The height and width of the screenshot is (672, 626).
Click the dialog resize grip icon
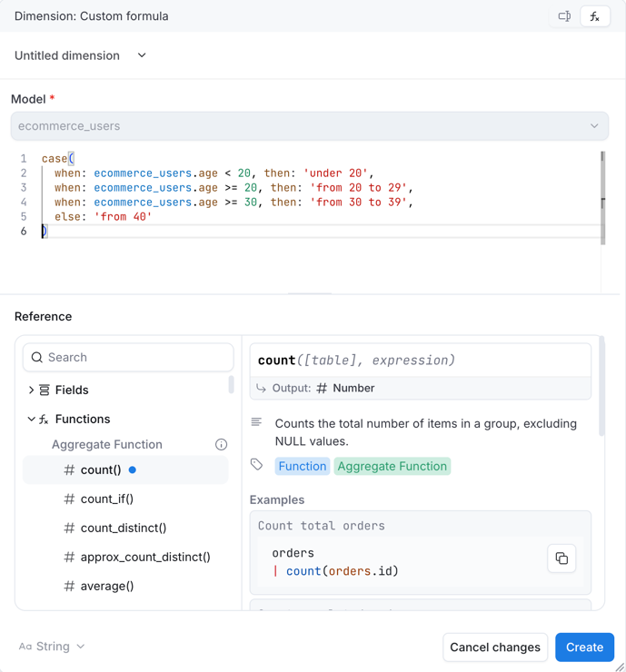[x=620, y=667]
